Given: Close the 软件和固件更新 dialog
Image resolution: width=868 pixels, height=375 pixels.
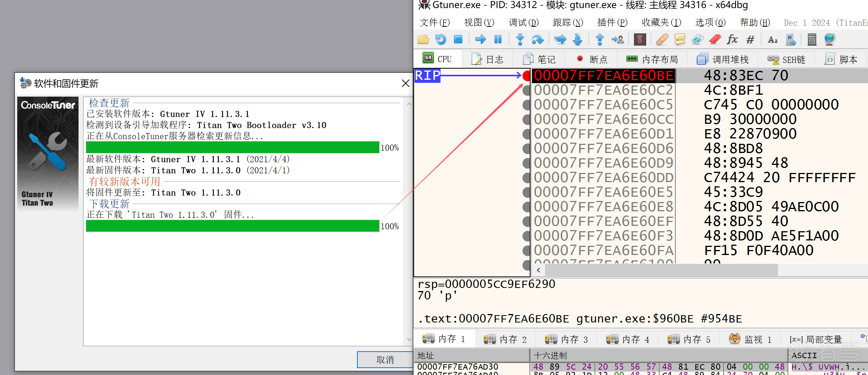Looking at the screenshot, I should [406, 83].
